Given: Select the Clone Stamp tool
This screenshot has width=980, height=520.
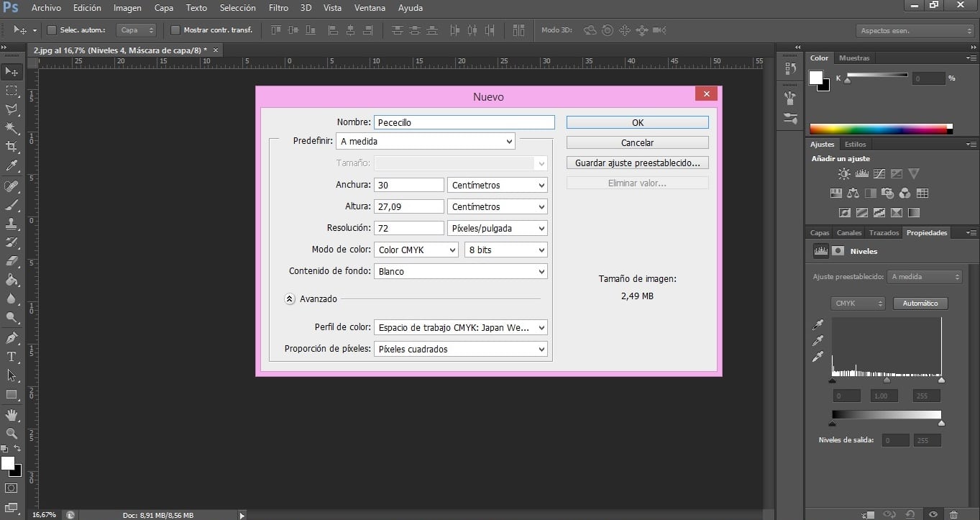Looking at the screenshot, I should (x=12, y=224).
